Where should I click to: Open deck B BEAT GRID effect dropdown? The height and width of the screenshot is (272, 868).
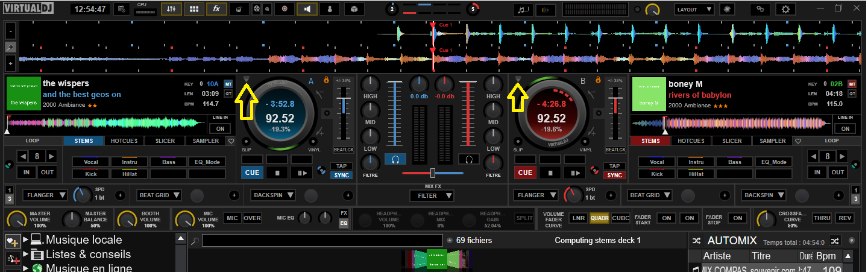650,195
